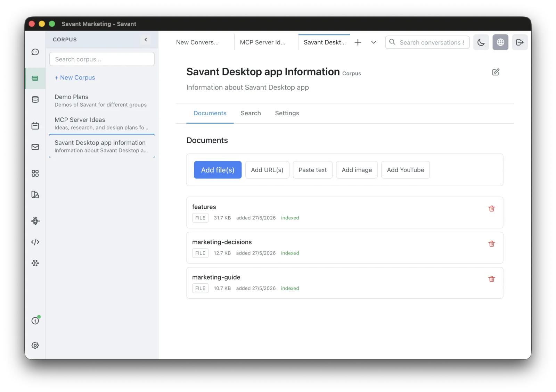The width and height of the screenshot is (556, 392).
Task: Open the marketing-decisions document name
Action: pos(222,242)
